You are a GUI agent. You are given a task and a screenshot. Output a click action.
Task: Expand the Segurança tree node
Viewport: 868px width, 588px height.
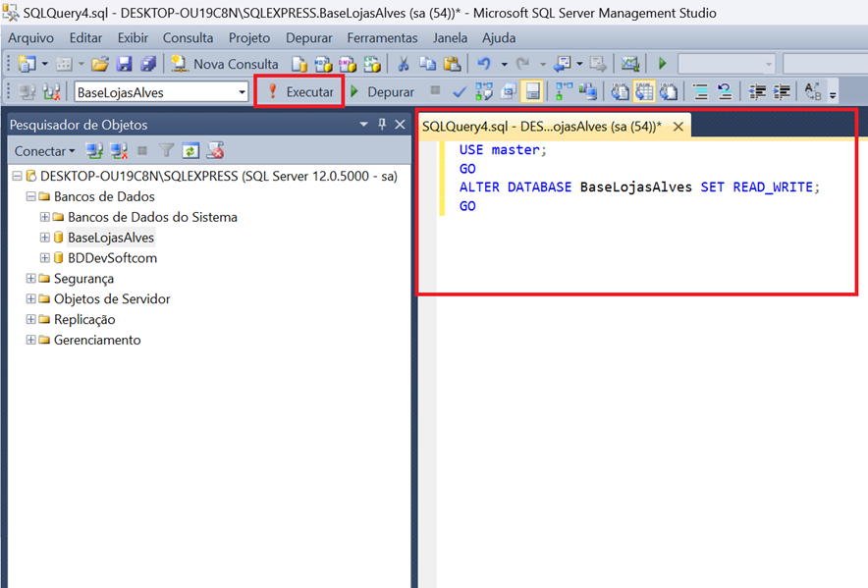pos(31,279)
